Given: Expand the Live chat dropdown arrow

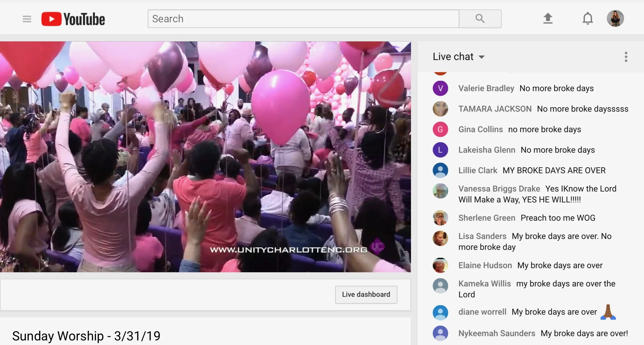Looking at the screenshot, I should tap(482, 57).
